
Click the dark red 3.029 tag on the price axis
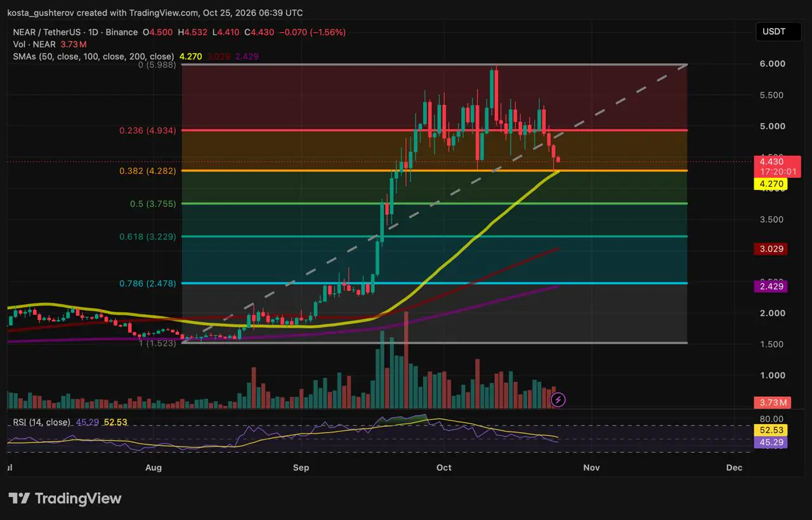[x=770, y=249]
